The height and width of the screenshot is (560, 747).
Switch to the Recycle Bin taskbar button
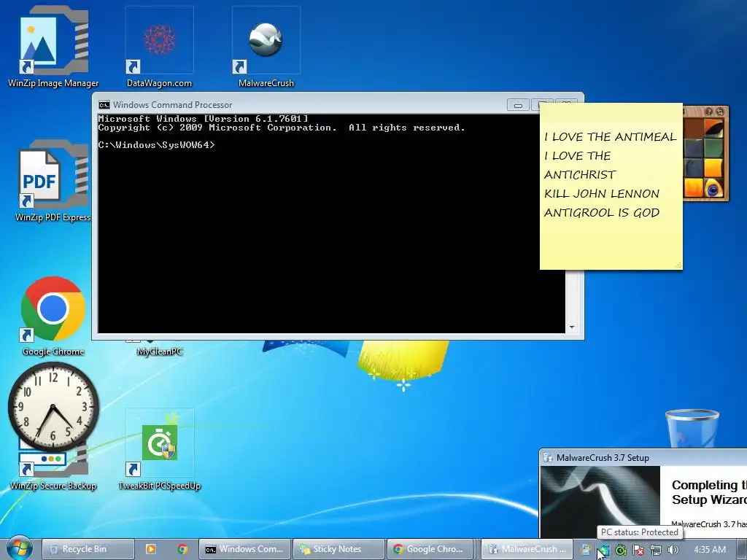[x=88, y=549]
